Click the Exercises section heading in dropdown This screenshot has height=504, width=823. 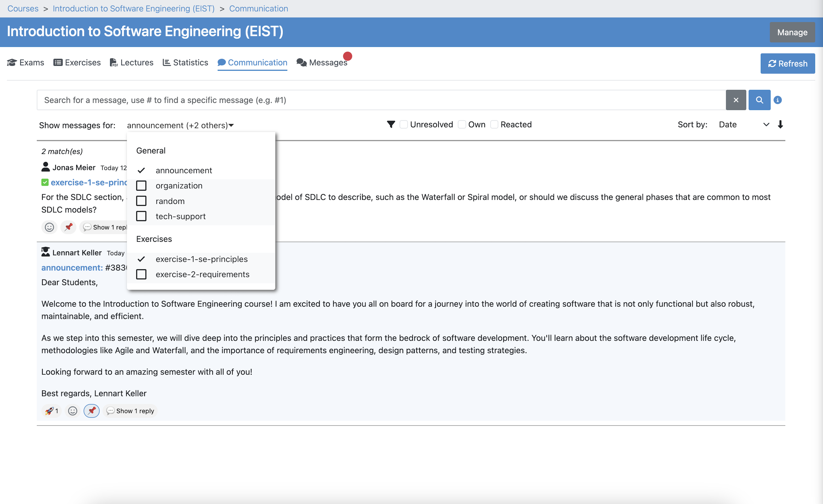pos(154,239)
